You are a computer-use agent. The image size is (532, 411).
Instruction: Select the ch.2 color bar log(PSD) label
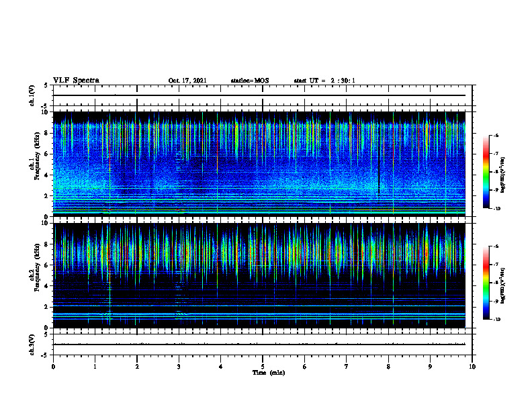(x=503, y=285)
